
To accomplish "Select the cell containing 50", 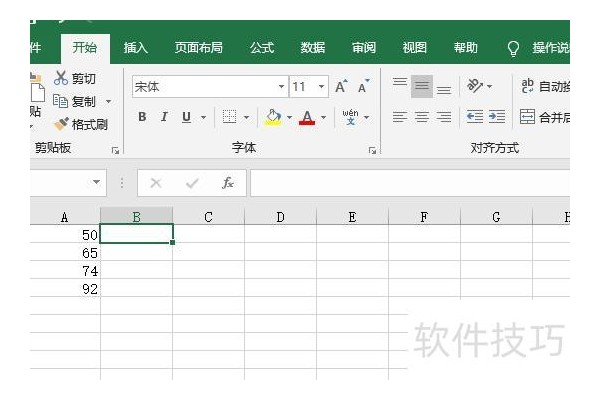I will pyautogui.click(x=65, y=234).
